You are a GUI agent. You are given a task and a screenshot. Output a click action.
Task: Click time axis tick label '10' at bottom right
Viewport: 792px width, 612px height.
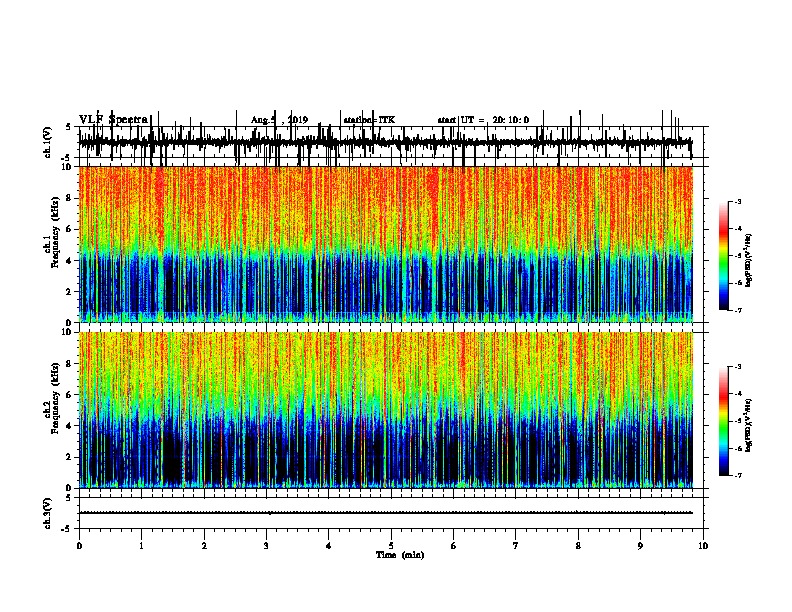click(x=703, y=546)
